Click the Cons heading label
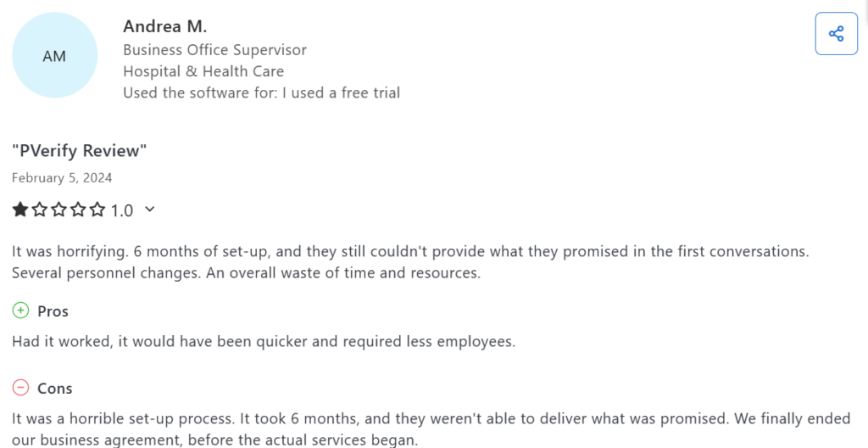 click(55, 389)
